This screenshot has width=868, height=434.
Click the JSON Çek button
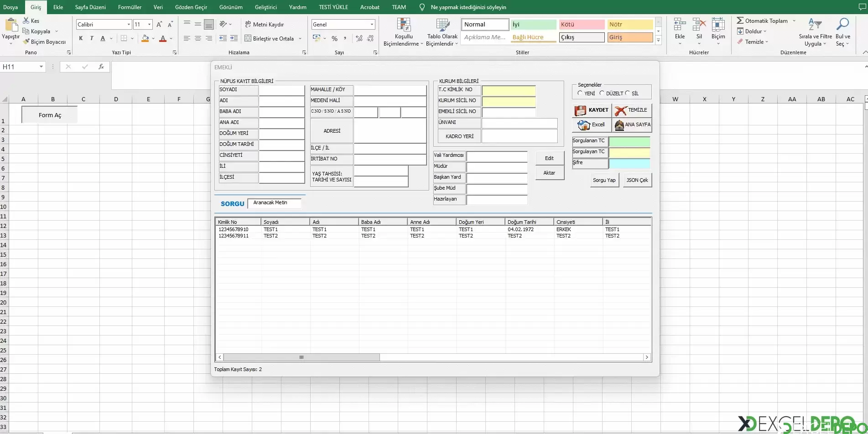click(x=637, y=180)
